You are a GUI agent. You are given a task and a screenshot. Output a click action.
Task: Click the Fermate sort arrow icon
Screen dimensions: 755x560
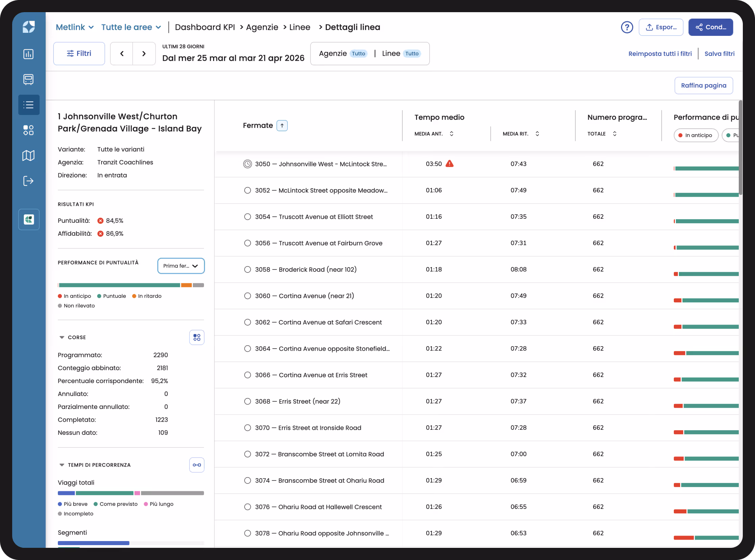point(282,126)
